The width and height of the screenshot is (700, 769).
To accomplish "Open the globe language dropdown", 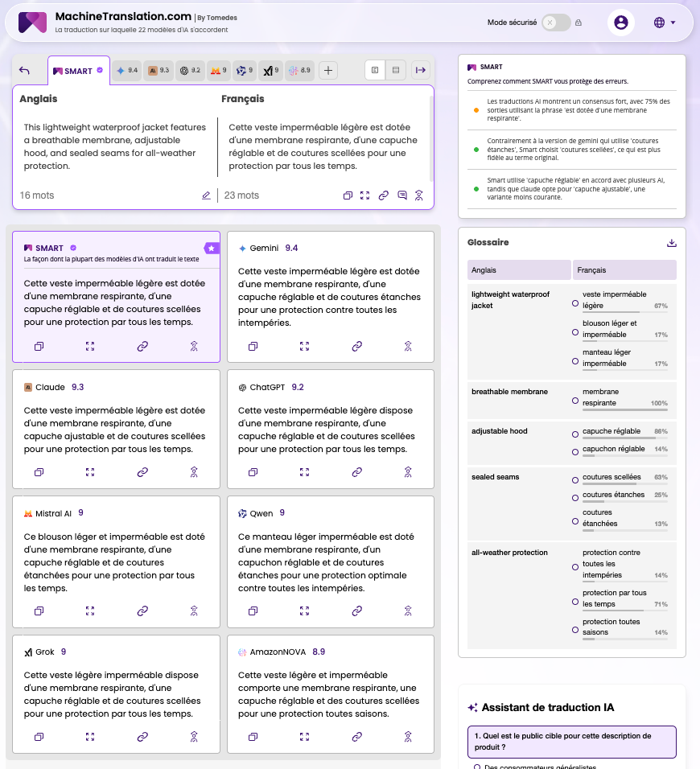I will [x=664, y=23].
